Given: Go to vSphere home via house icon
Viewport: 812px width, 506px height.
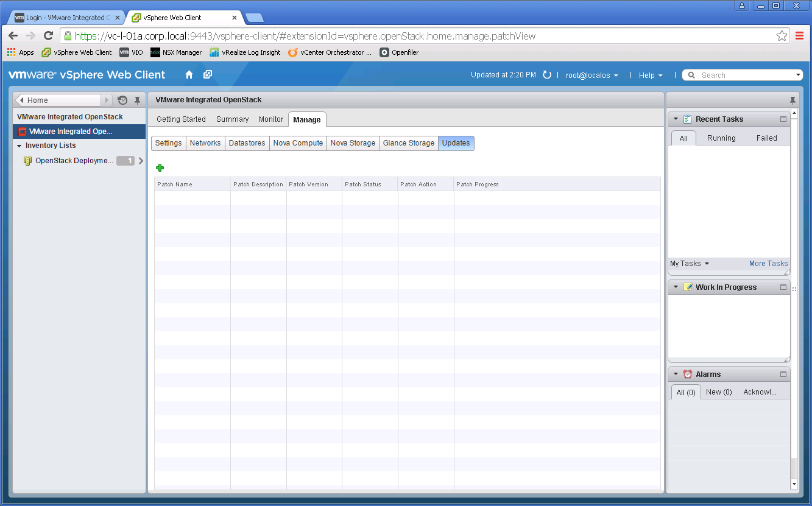Looking at the screenshot, I should coord(189,75).
